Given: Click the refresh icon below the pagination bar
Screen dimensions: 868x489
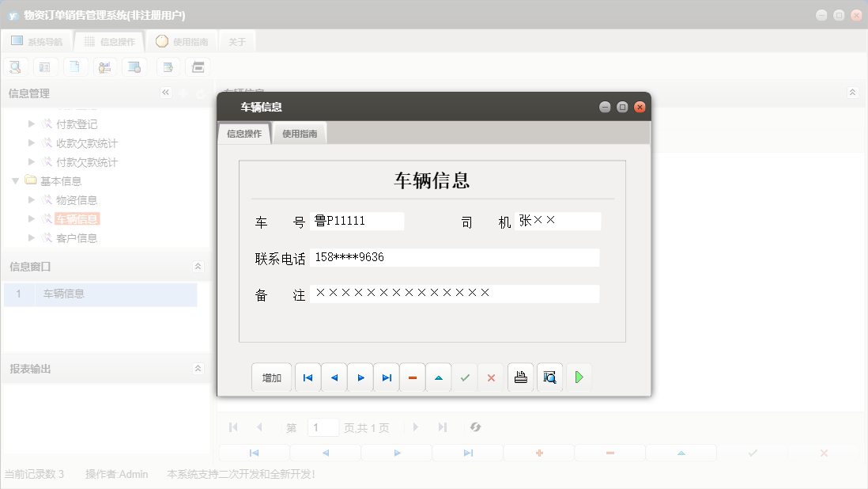Looking at the screenshot, I should [x=475, y=427].
